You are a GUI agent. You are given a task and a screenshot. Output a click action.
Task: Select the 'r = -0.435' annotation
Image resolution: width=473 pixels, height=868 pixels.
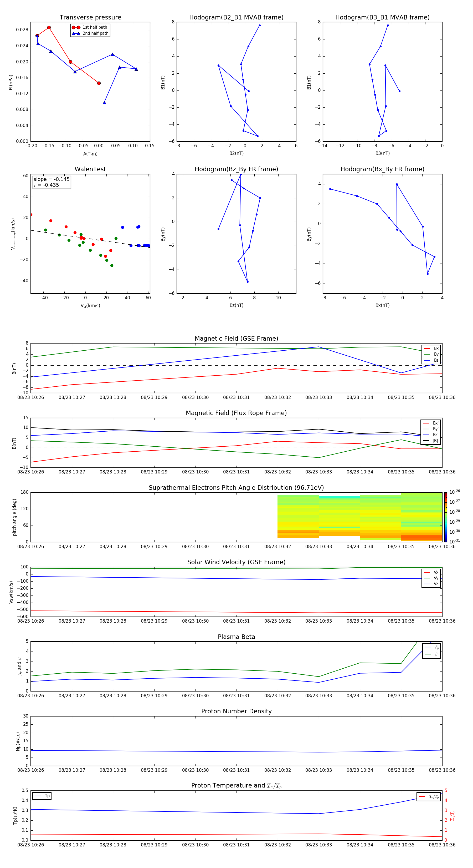[47, 185]
